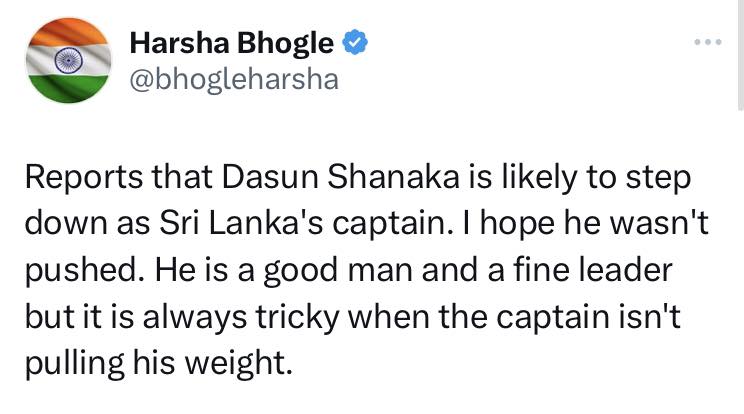Viewport: 744px width, 414px height.
Task: Open the three-dot more options menu
Action: (x=708, y=43)
